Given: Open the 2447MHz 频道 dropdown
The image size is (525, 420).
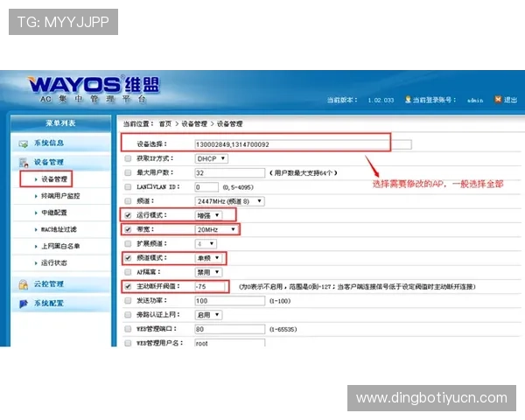Looking at the screenshot, I should (229, 201).
